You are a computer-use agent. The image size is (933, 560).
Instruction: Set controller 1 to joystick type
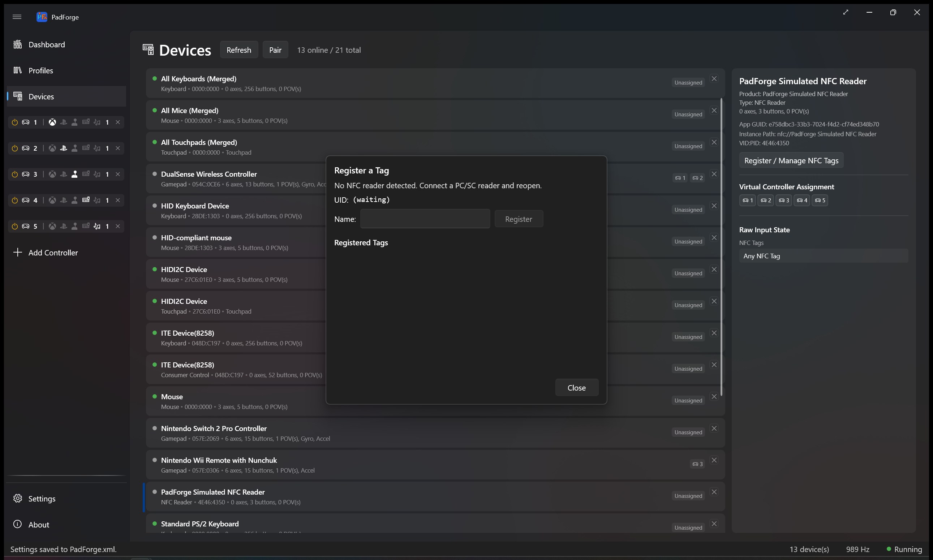75,122
